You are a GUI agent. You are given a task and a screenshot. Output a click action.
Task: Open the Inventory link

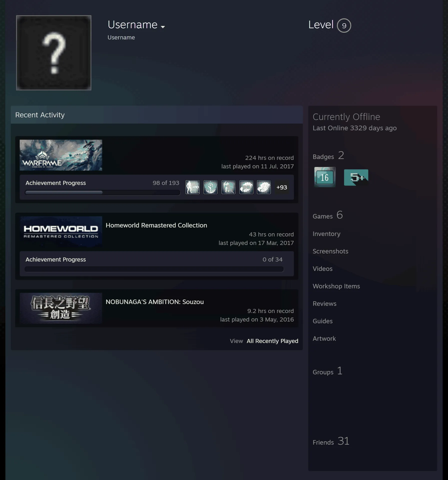coord(326,234)
